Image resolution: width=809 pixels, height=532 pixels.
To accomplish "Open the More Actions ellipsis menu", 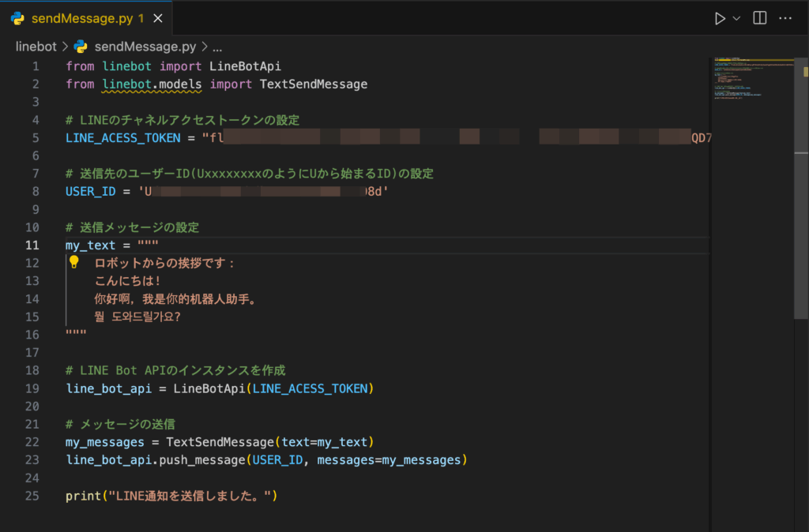I will coord(785,18).
